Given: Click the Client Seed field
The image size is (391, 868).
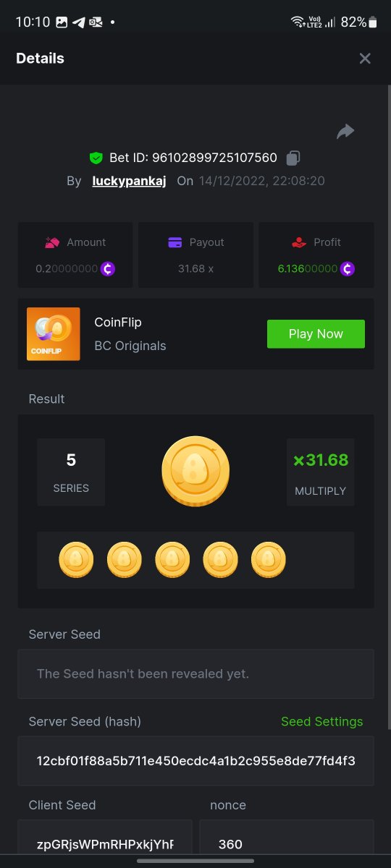Looking at the screenshot, I should pos(105,843).
